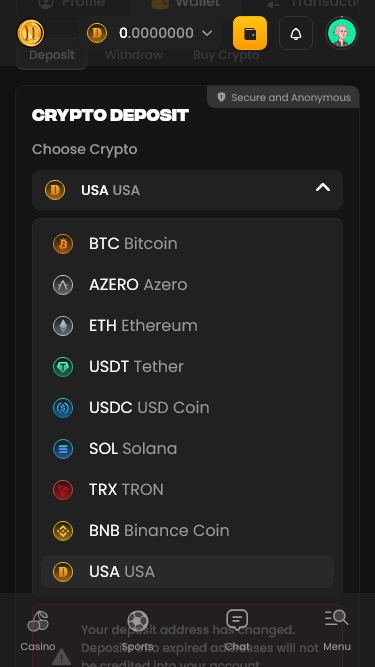The height and width of the screenshot is (667, 375).
Task: Open the yellow wallet button
Action: click(x=250, y=33)
